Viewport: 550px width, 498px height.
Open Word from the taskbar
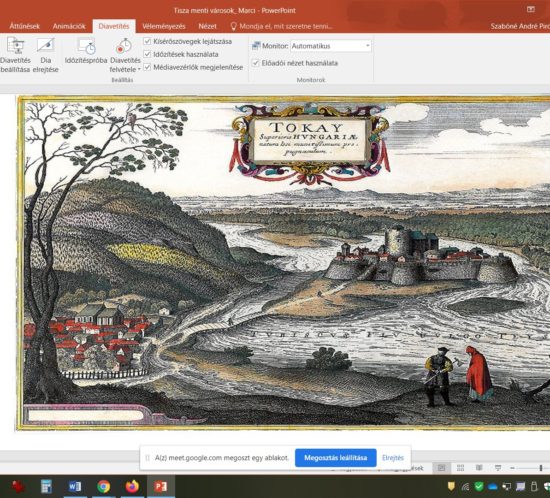point(75,486)
